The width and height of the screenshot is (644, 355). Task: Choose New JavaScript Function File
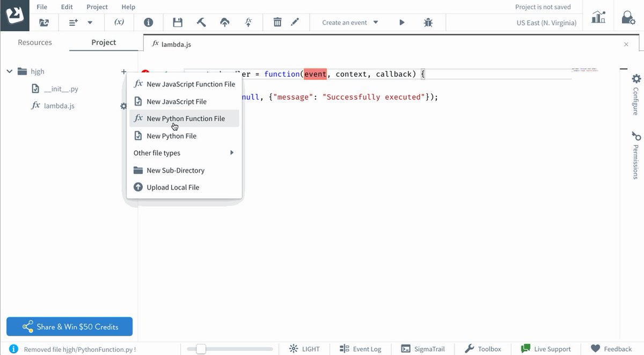pyautogui.click(x=184, y=84)
